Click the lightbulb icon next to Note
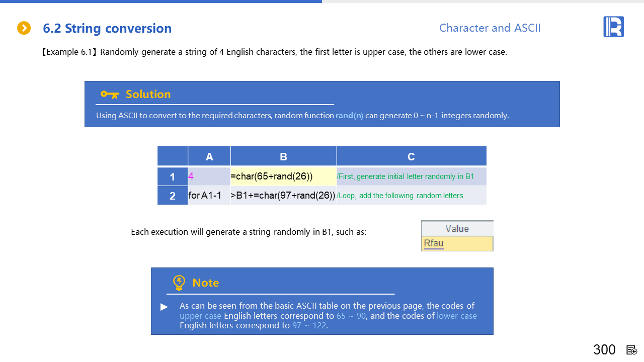This screenshot has height=362, width=644. pyautogui.click(x=179, y=283)
